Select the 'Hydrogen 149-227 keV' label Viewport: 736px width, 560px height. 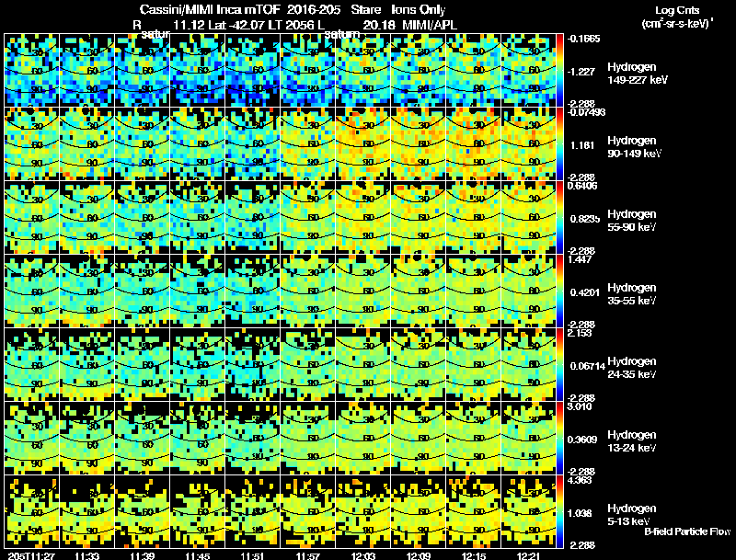(637, 74)
